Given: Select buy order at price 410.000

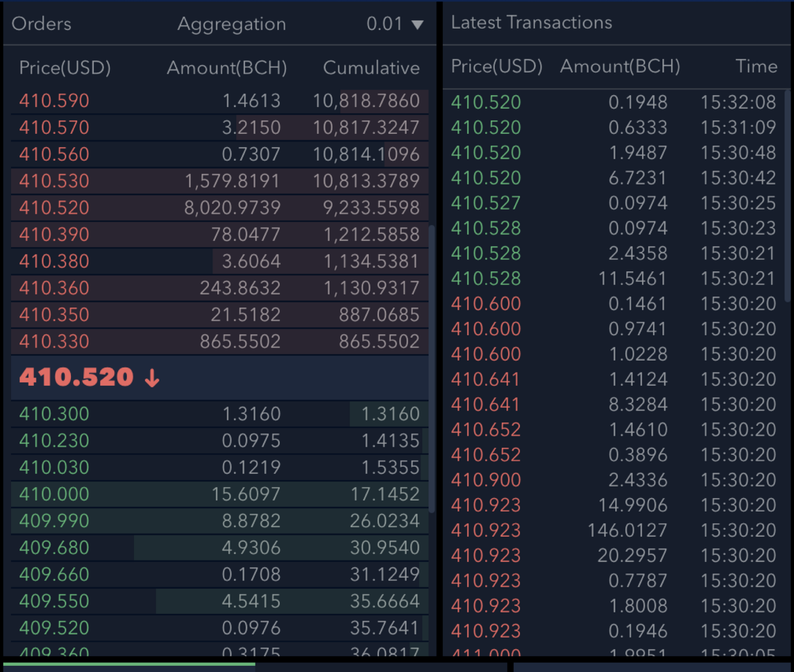Looking at the screenshot, I should pos(219,494).
